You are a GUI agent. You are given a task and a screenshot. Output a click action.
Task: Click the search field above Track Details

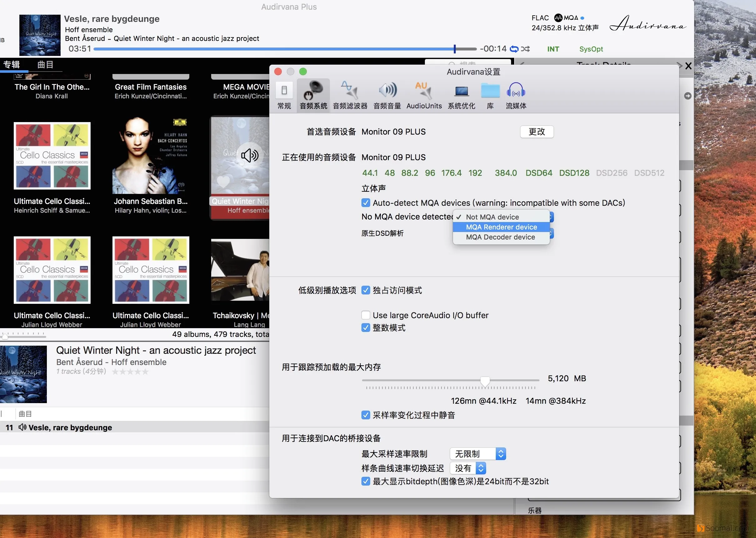tap(468, 62)
